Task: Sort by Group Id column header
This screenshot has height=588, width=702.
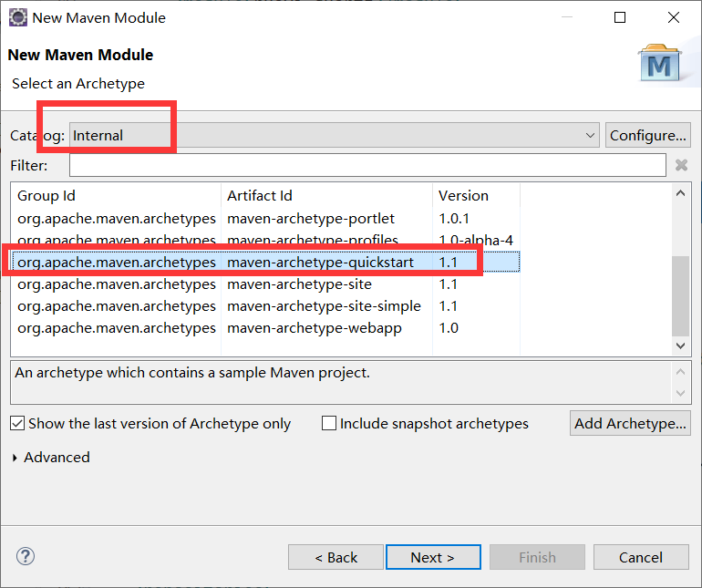Action: (116, 196)
